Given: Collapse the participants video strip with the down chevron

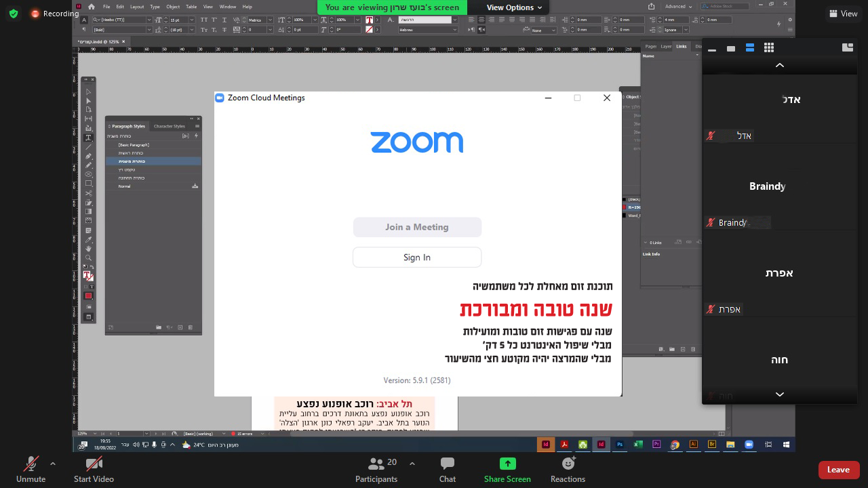Looking at the screenshot, I should pos(780,394).
